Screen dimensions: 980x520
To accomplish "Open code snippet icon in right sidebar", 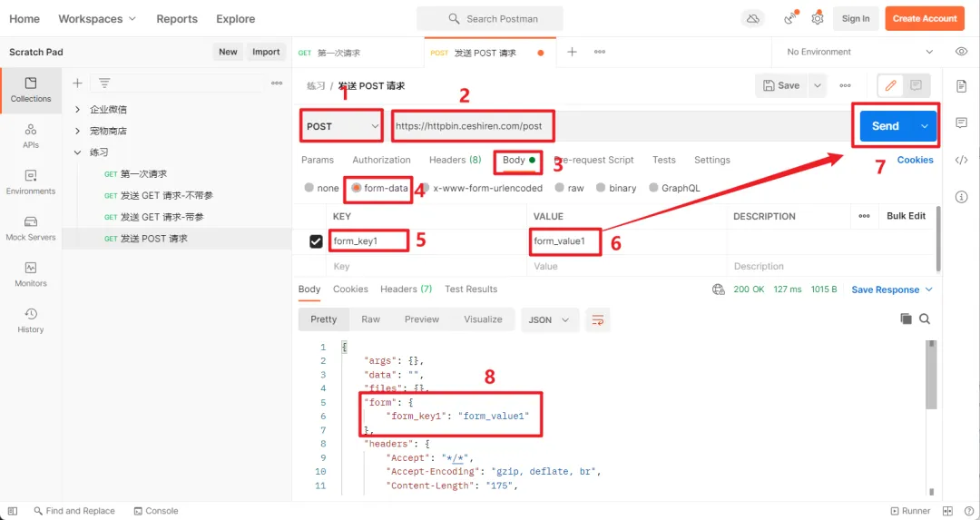I will click(x=961, y=161).
